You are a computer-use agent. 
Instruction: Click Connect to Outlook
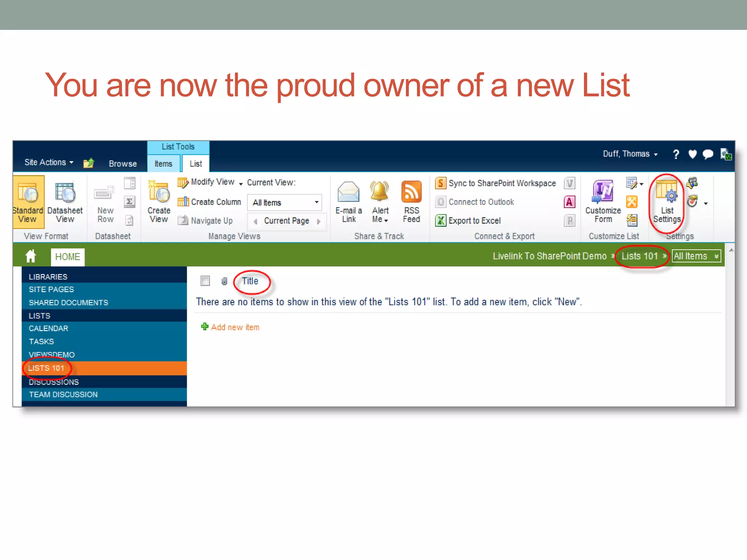click(x=475, y=202)
